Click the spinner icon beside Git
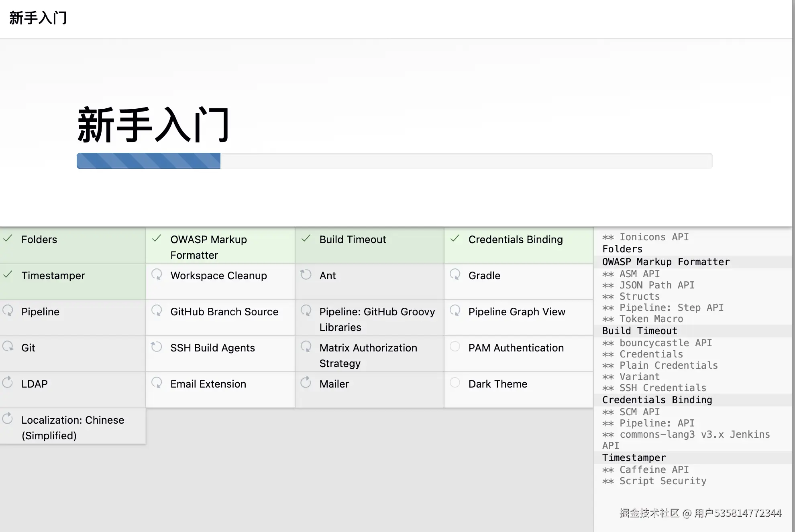This screenshot has height=532, width=795. tap(8, 346)
